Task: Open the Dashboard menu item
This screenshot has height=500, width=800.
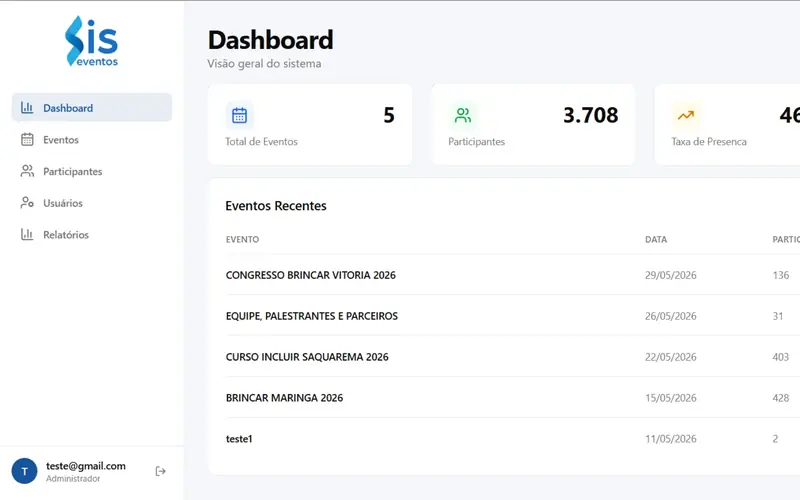Action: 92,108
